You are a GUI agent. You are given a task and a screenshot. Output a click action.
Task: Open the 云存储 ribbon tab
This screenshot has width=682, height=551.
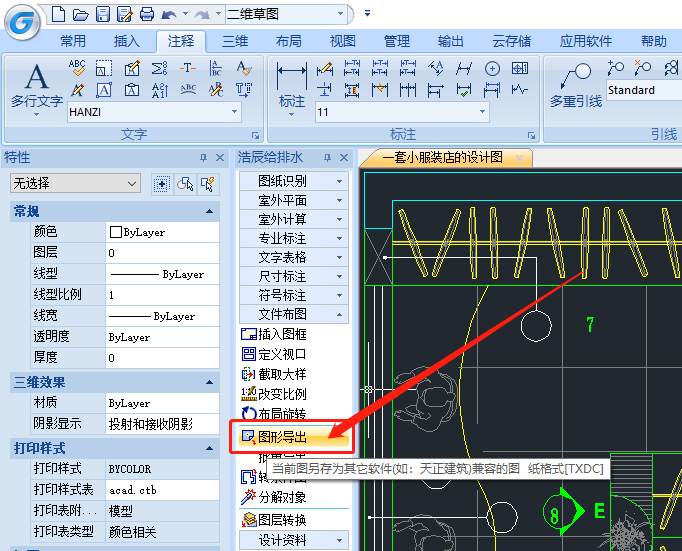[x=512, y=41]
